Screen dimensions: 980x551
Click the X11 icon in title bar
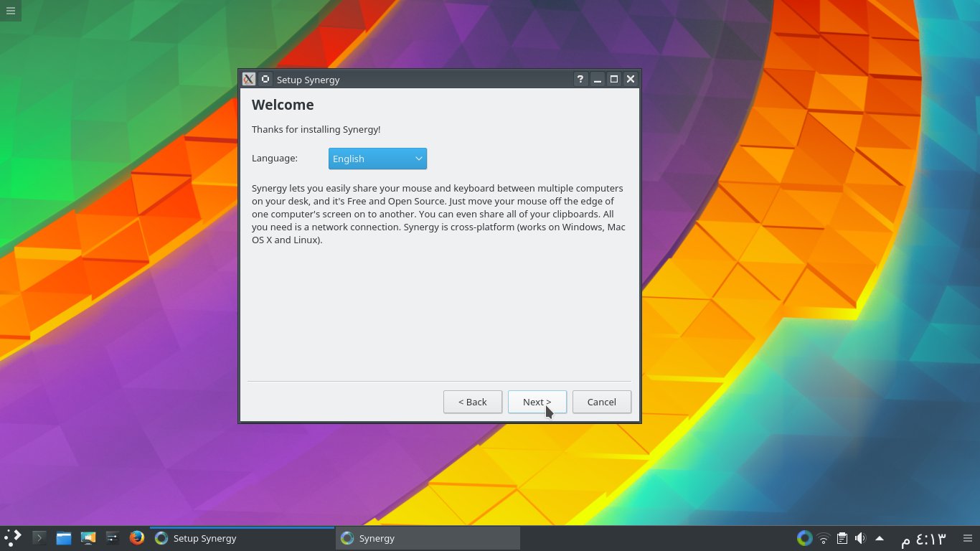248,79
